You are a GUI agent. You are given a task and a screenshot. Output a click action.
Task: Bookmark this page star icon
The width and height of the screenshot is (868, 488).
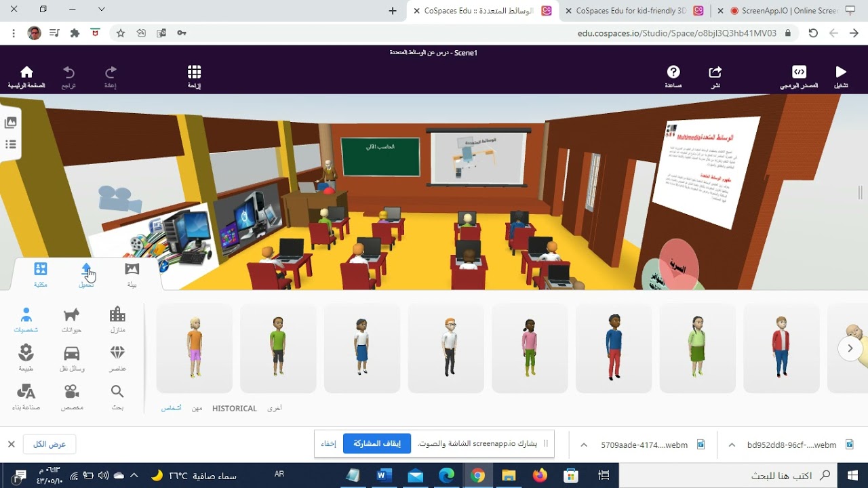point(121,33)
